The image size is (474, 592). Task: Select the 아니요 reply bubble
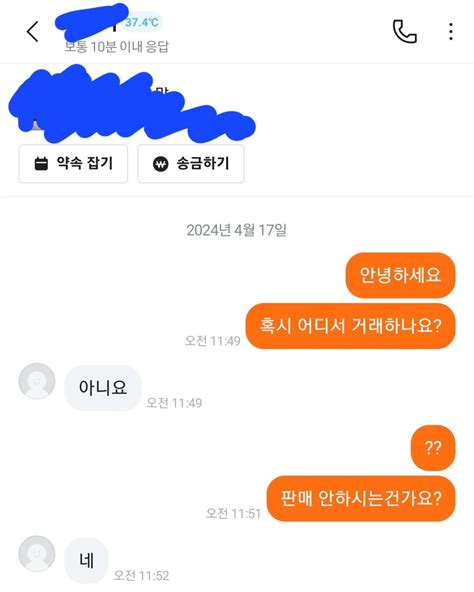click(x=103, y=388)
